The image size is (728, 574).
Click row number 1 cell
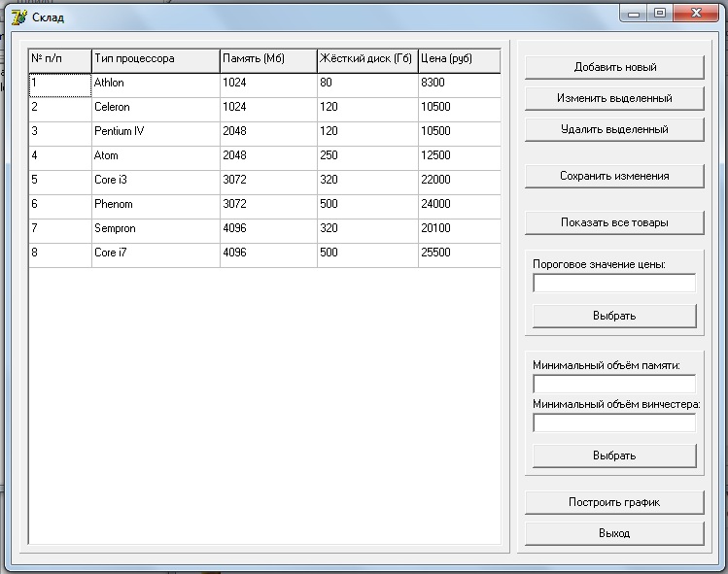pos(60,85)
